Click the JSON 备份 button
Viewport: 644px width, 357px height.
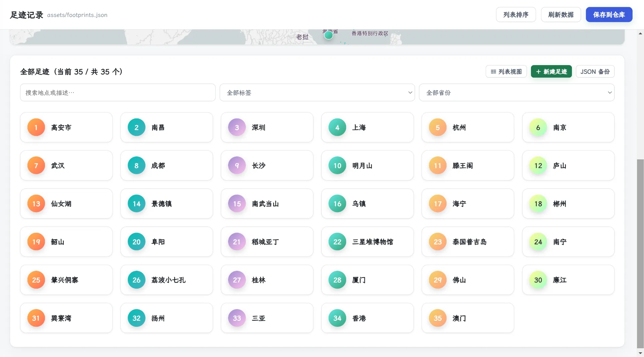(595, 71)
